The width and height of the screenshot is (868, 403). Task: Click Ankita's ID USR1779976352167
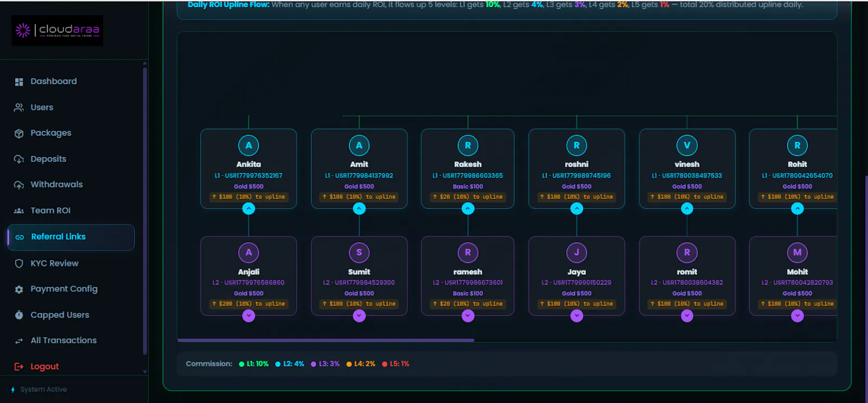[x=253, y=176]
